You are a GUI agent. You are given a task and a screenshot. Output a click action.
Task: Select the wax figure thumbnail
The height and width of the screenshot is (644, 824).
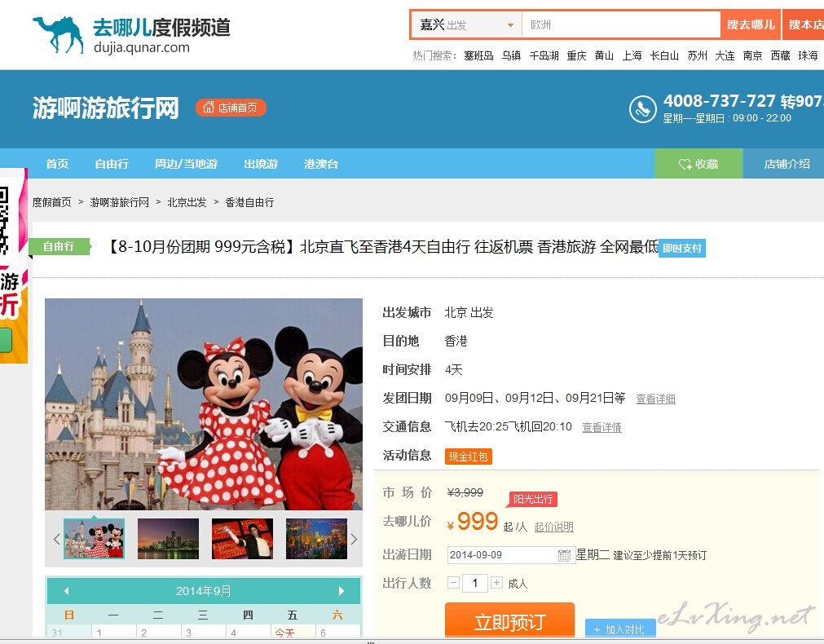click(x=242, y=539)
